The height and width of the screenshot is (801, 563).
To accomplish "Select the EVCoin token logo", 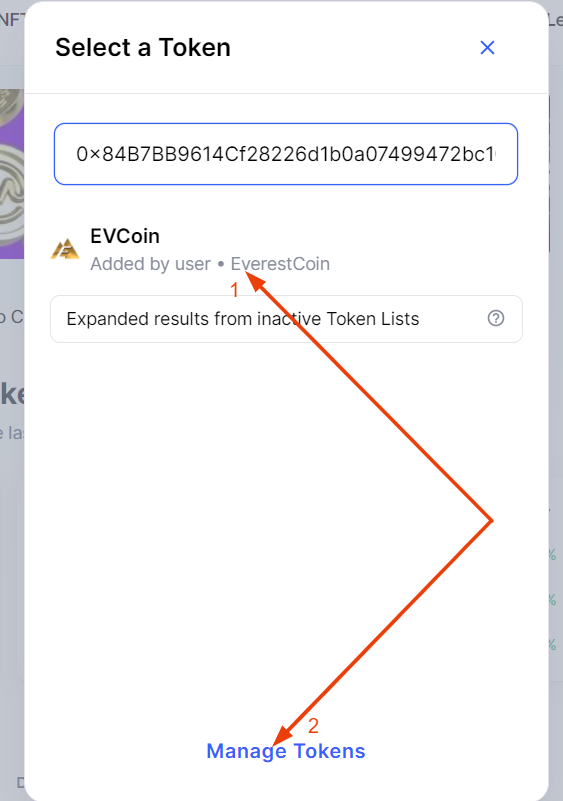I will click(65, 250).
